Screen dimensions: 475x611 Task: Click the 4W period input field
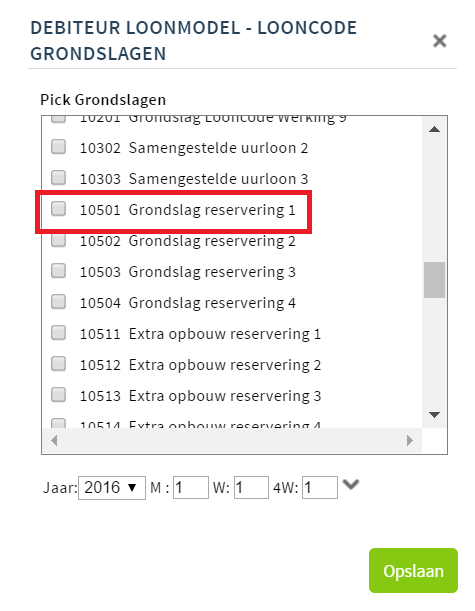(320, 487)
